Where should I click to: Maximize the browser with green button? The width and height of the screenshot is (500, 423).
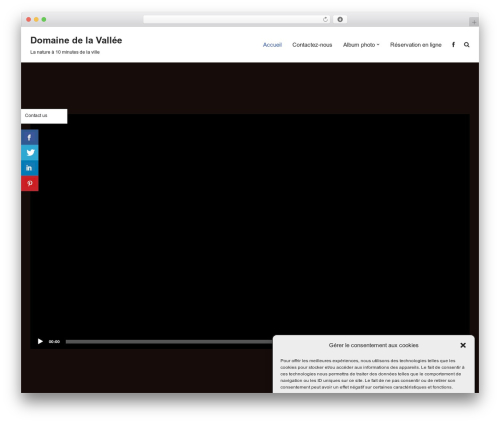point(44,19)
